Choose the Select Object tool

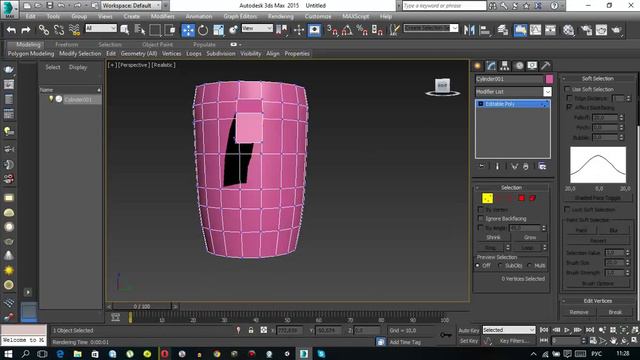[x=125, y=30]
